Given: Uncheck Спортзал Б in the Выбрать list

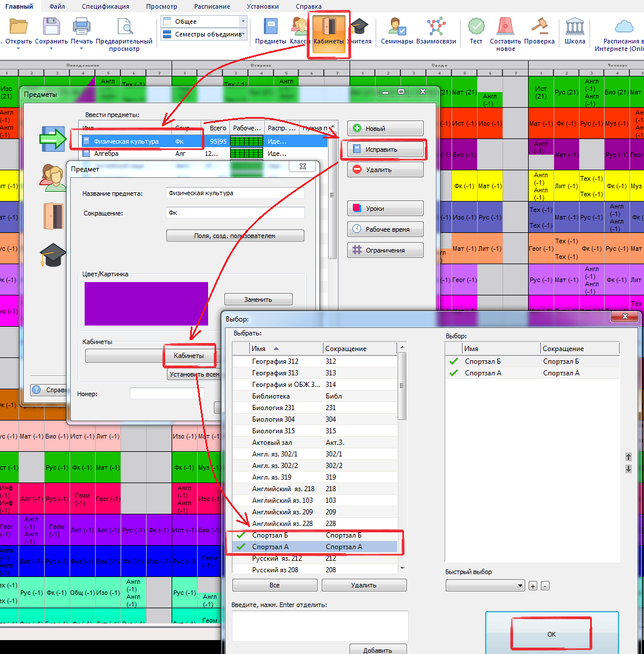Looking at the screenshot, I should coord(241,535).
